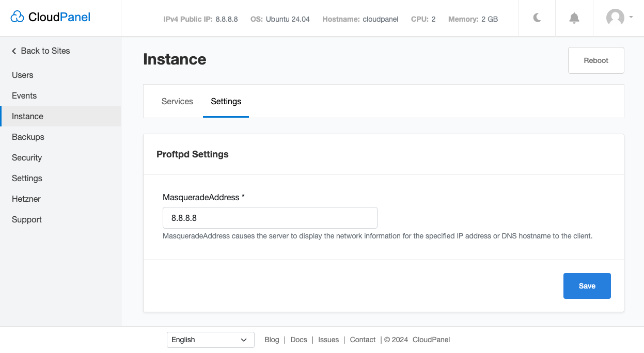Viewport: 644px width, 353px height.
Task: Open Users in the sidebar
Action: click(23, 75)
